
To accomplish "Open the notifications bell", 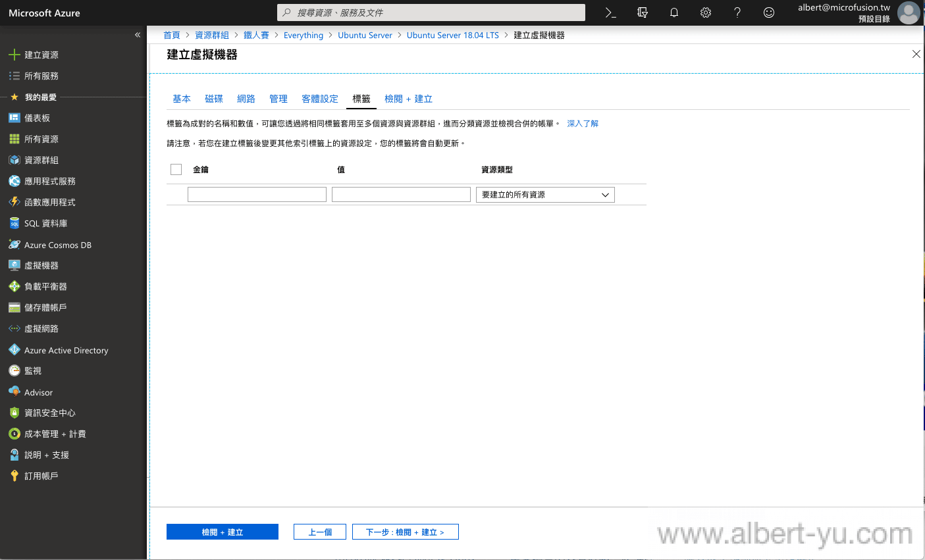I will 674,13.
